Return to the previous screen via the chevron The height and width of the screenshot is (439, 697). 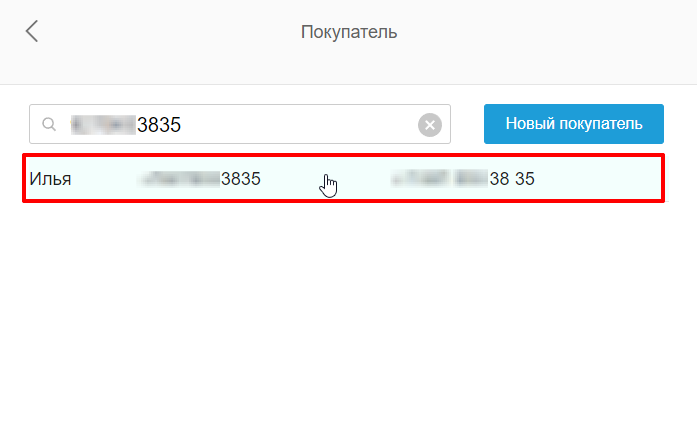32,31
